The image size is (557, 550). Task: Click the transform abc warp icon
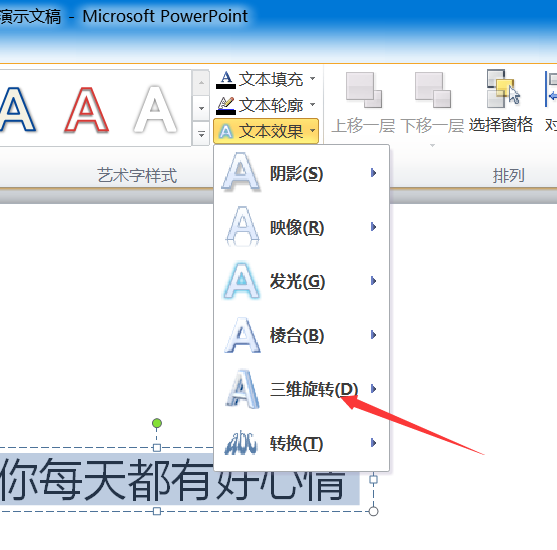tap(241, 443)
